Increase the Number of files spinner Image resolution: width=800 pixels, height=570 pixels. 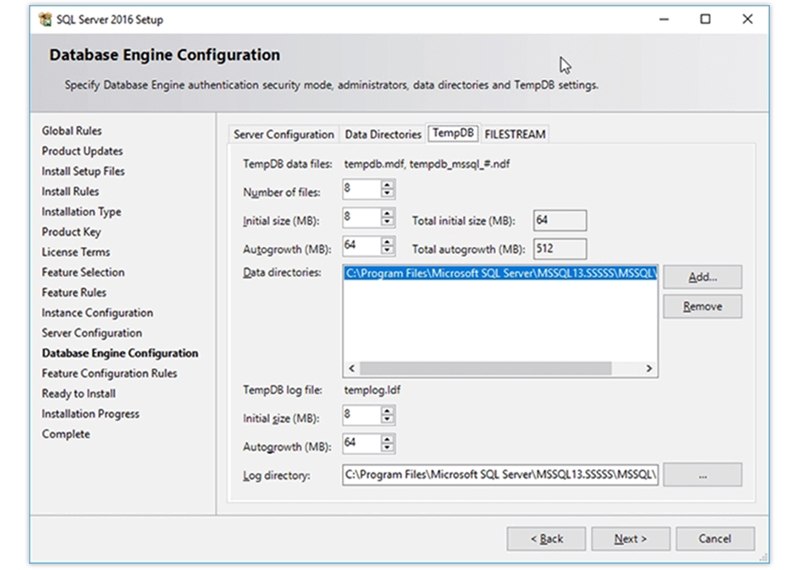pyautogui.click(x=388, y=185)
